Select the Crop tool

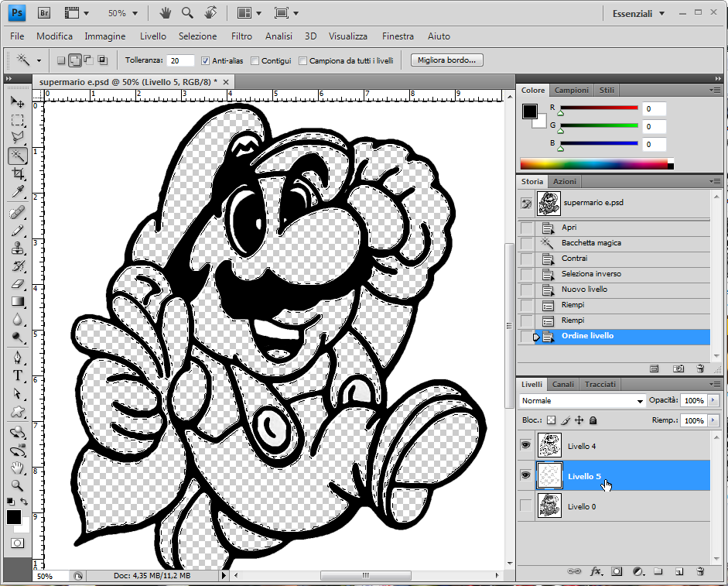(x=17, y=174)
